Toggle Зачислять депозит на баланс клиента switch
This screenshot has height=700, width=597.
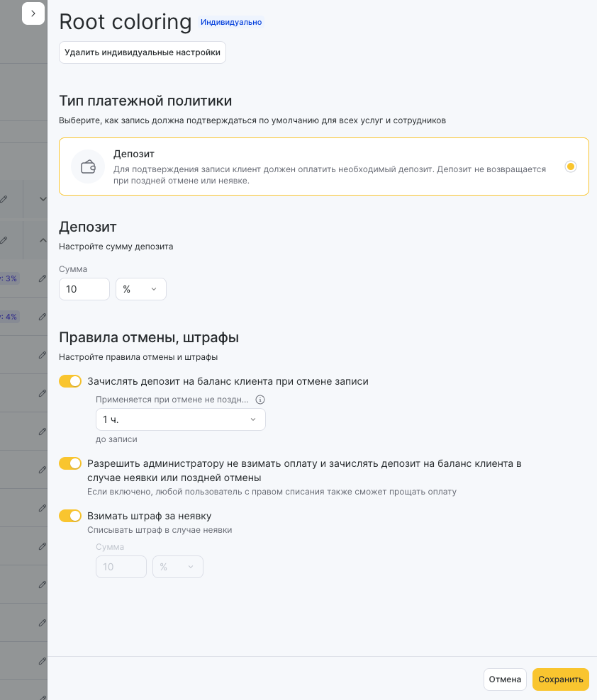click(70, 381)
